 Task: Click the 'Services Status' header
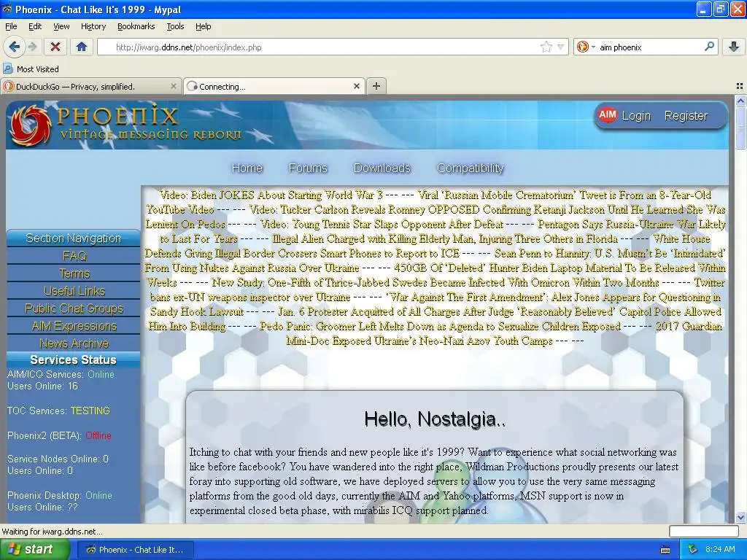[x=74, y=360]
